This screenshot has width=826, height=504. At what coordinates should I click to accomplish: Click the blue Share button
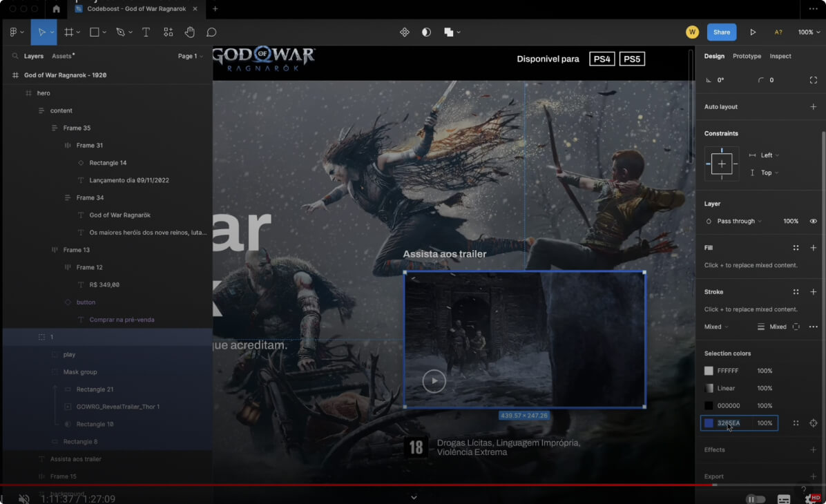(x=721, y=32)
